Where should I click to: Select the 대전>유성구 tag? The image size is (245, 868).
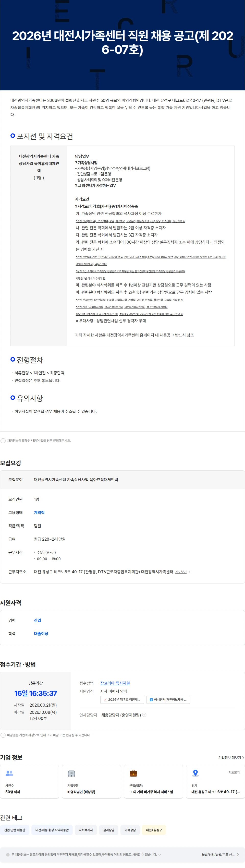[x=154, y=830]
